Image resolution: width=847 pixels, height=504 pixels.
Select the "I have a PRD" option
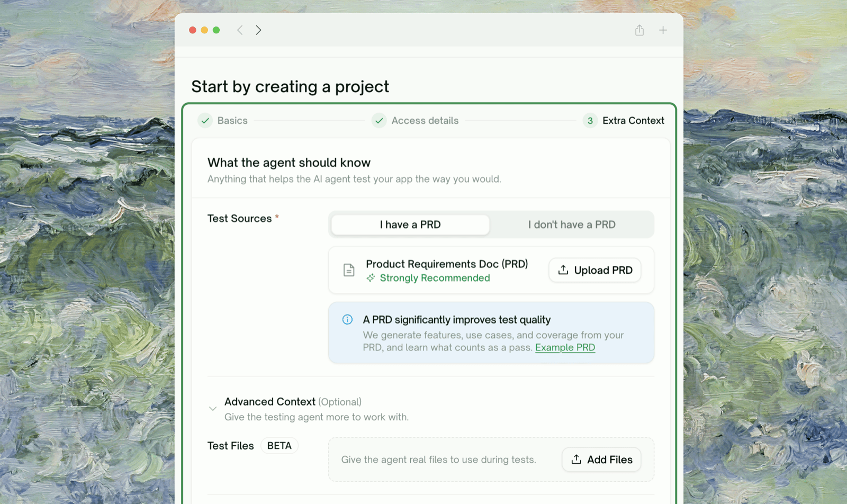tap(410, 224)
